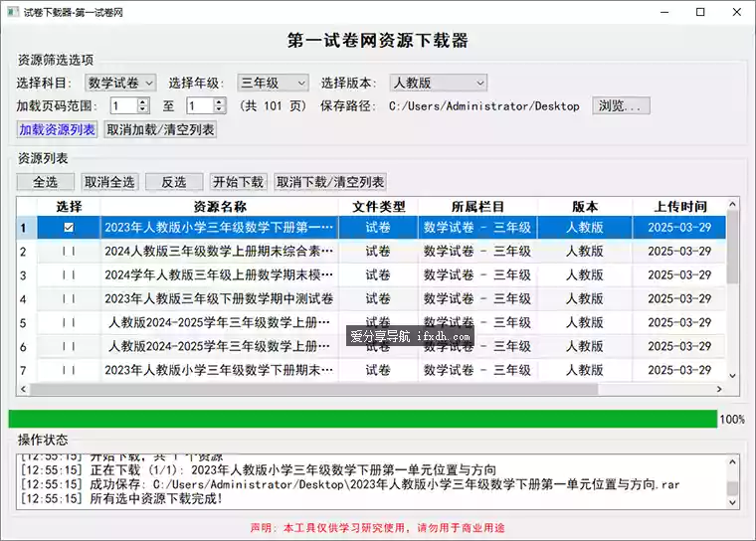Click the 反选 button

[174, 182]
